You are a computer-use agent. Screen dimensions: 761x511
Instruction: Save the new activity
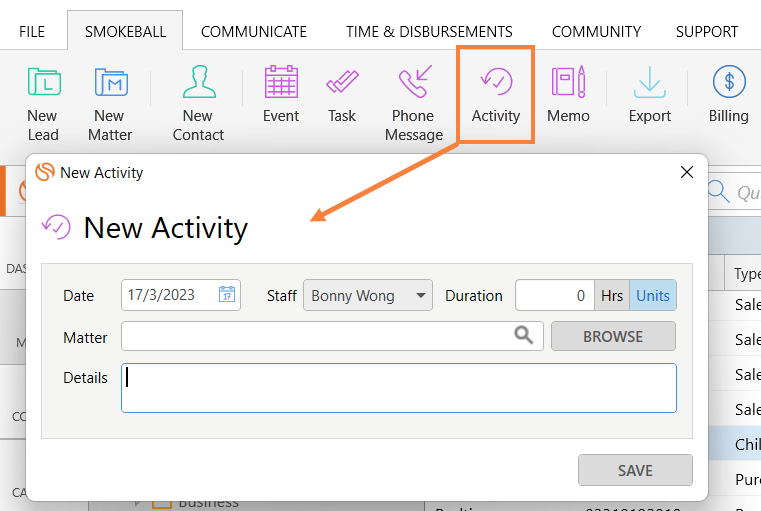pos(635,470)
